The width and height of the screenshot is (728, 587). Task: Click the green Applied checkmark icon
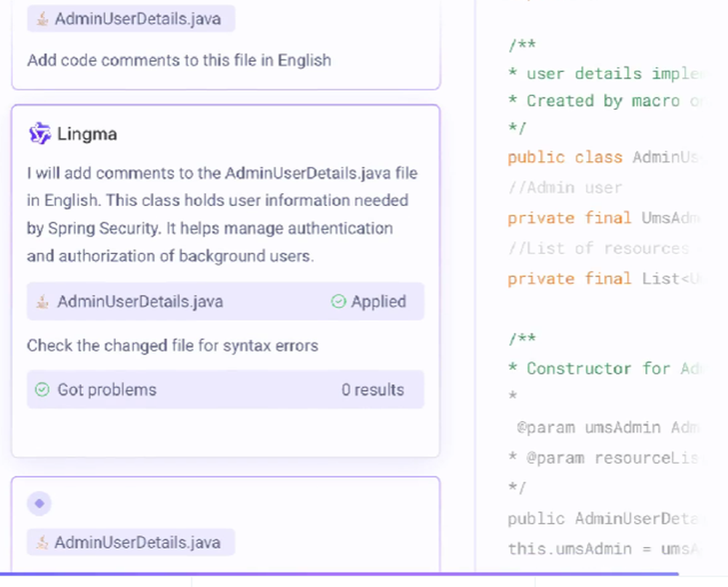[x=339, y=302]
